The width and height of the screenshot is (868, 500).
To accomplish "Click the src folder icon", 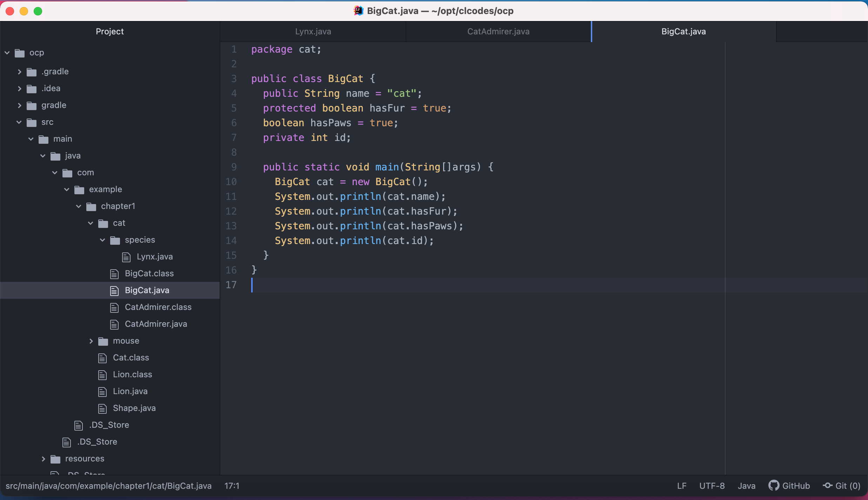I will click(x=32, y=123).
